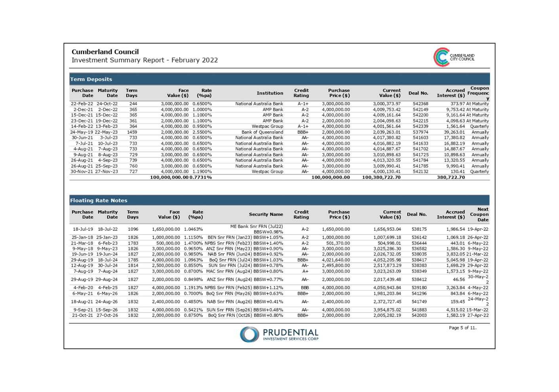Click 'NPBS Snr FRN (Feb25) BBSW+1.12%' security

243,288
